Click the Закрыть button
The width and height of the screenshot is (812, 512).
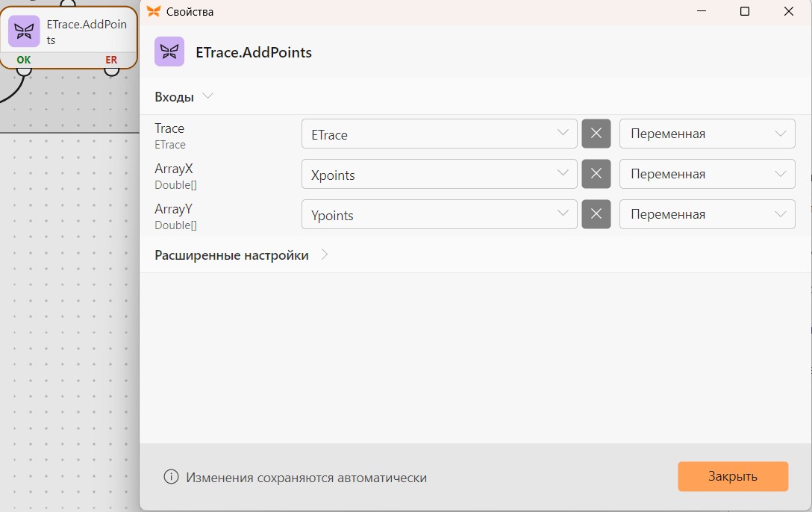click(x=734, y=476)
